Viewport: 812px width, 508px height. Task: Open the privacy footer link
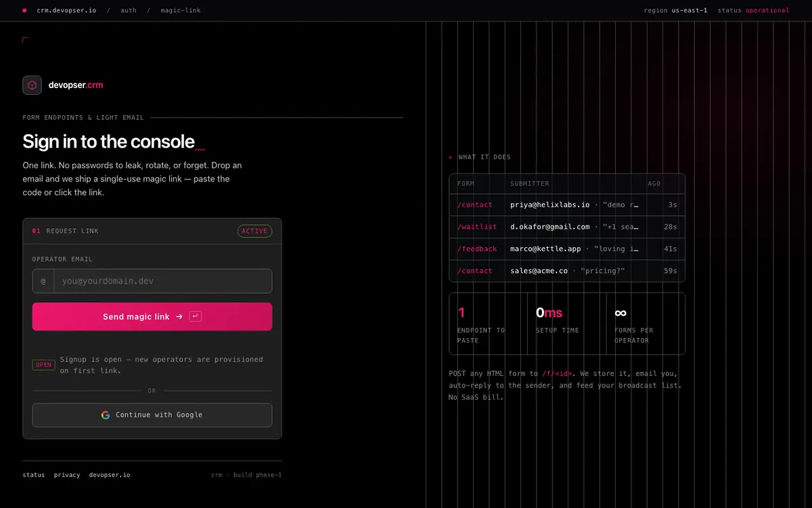click(x=67, y=475)
